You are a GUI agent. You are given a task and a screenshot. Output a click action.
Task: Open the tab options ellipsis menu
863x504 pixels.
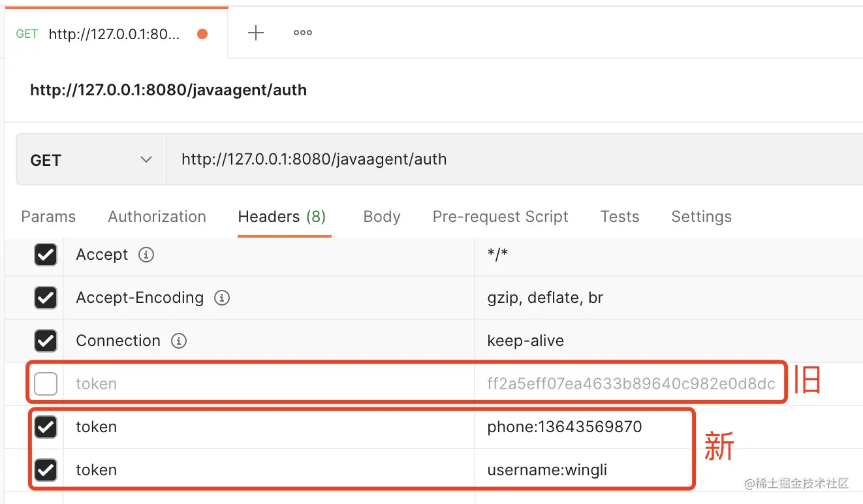[x=303, y=33]
